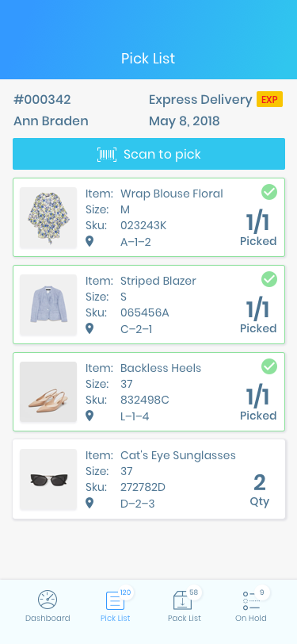Open order number #000342

(x=42, y=99)
